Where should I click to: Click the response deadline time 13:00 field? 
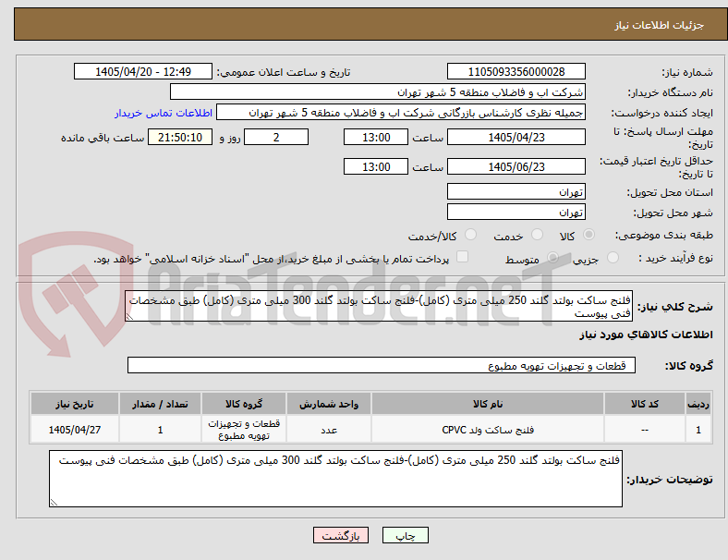tap(376, 138)
